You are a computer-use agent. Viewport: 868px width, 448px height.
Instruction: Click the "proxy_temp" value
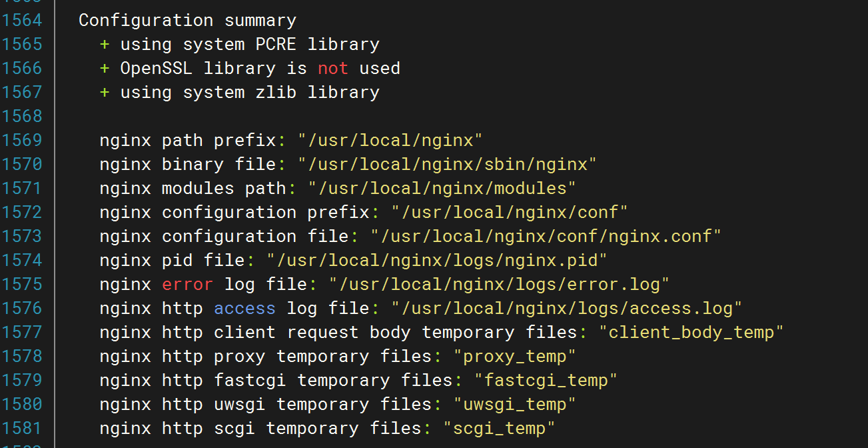(514, 357)
